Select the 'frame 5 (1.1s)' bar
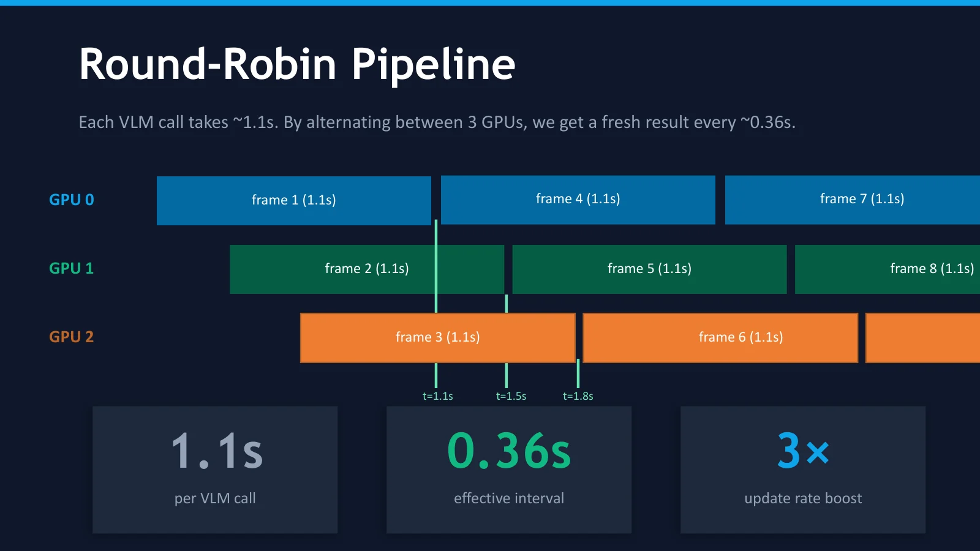 pyautogui.click(x=649, y=269)
